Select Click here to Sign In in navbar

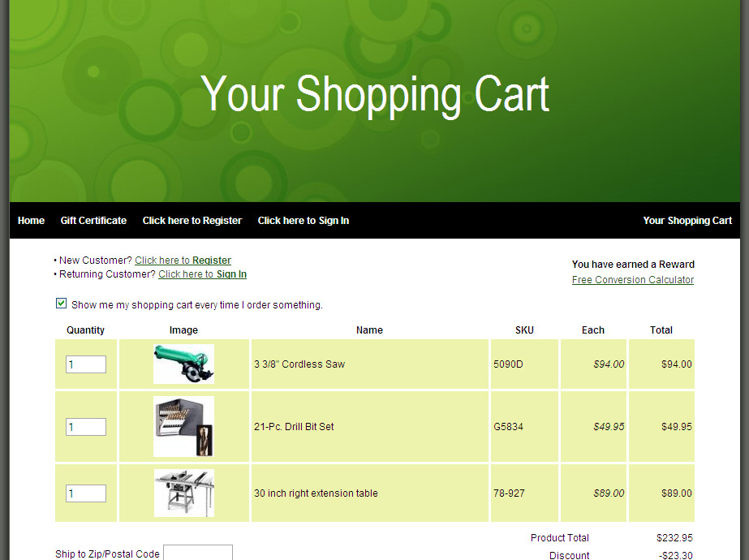point(303,221)
